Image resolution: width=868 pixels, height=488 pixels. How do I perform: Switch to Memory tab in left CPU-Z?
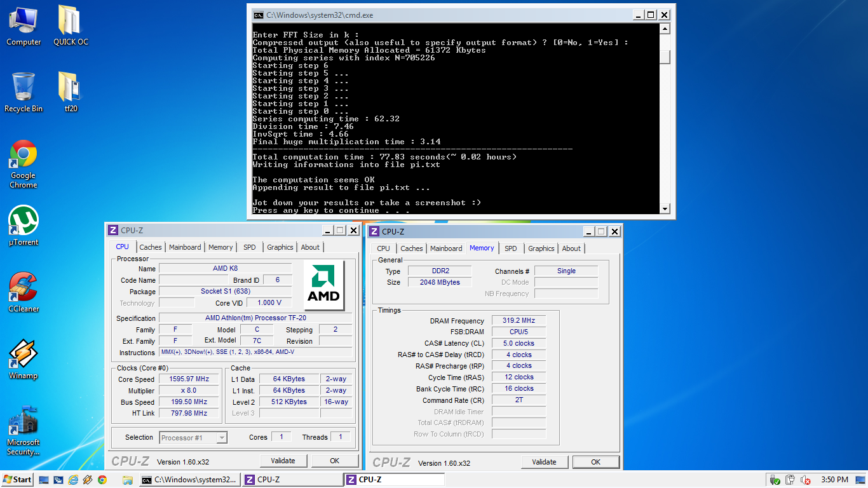(x=220, y=247)
